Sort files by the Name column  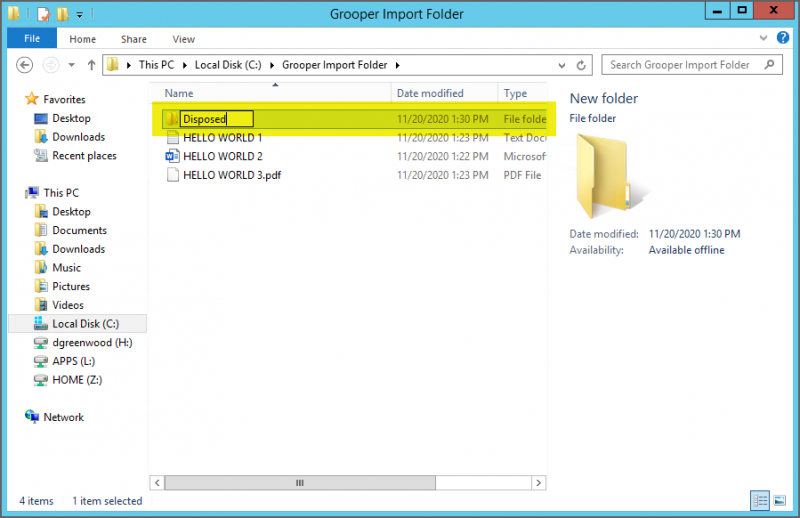click(179, 93)
